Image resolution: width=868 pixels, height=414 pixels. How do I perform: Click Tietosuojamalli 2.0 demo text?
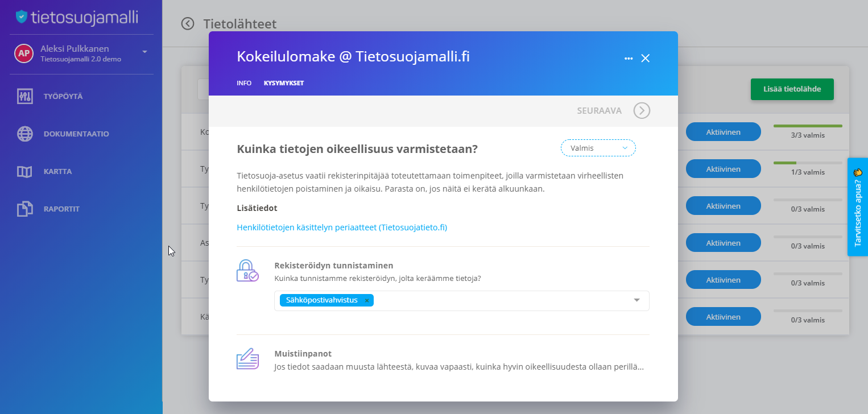tap(81, 59)
